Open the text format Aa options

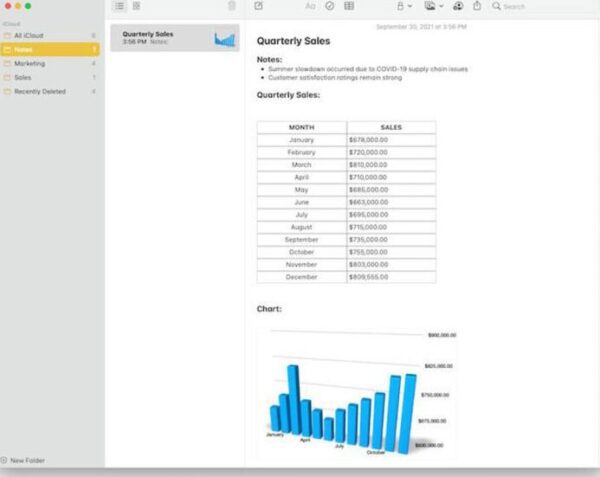(x=310, y=6)
